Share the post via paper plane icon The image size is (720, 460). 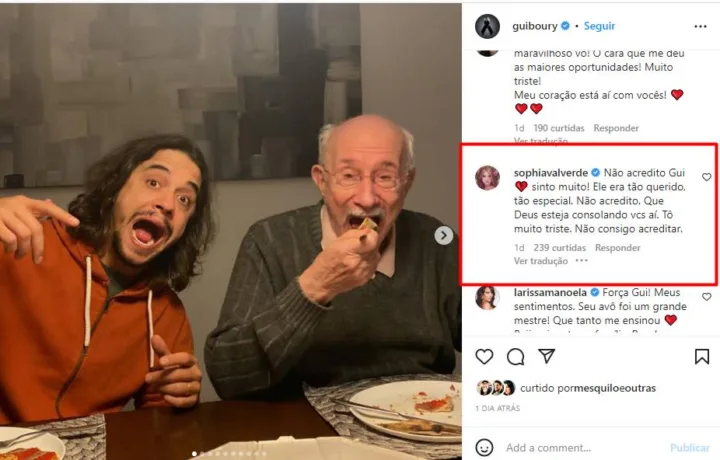546,357
